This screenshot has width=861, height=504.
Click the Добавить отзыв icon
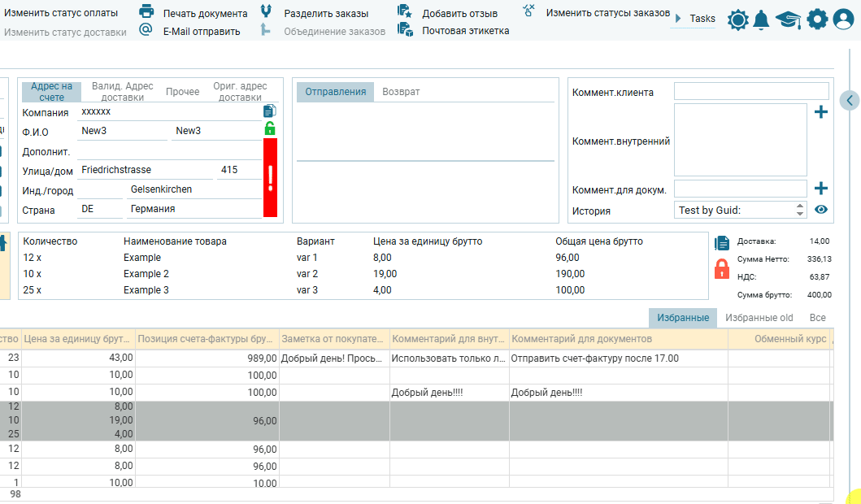click(x=404, y=11)
